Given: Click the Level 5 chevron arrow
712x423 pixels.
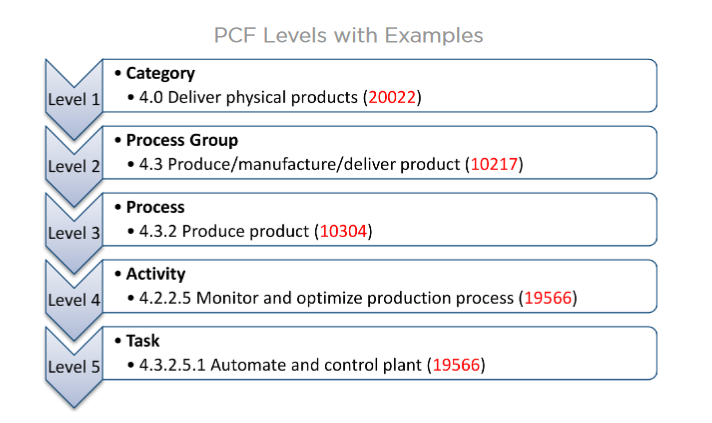Looking at the screenshot, I should (x=74, y=367).
